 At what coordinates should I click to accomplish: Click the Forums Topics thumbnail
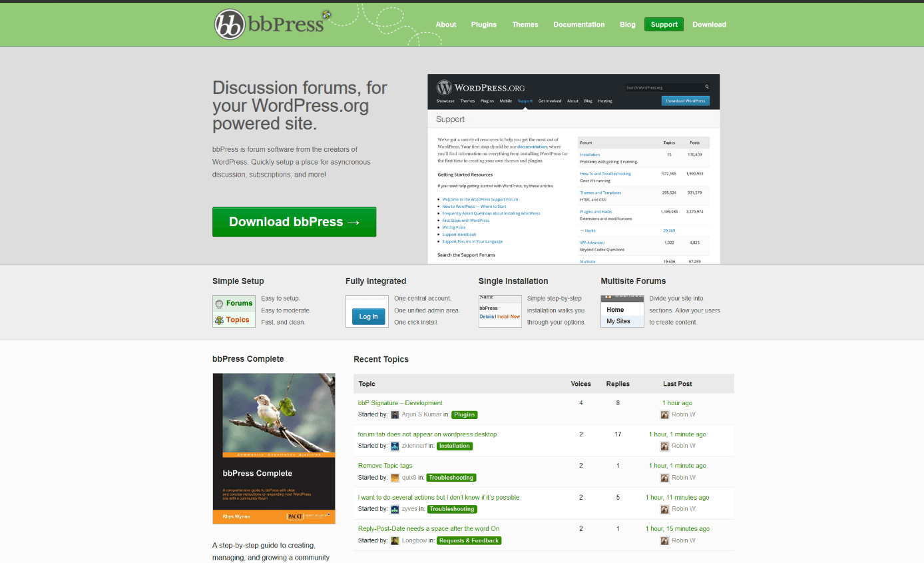click(x=234, y=311)
